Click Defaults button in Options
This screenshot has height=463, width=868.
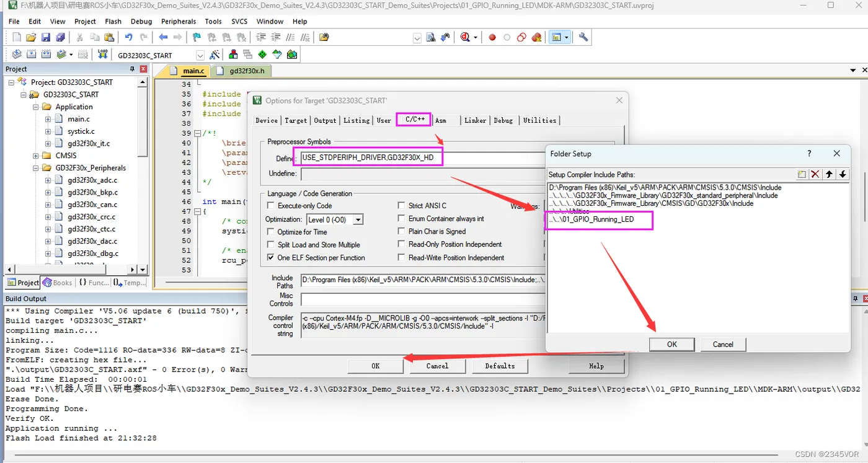point(500,366)
